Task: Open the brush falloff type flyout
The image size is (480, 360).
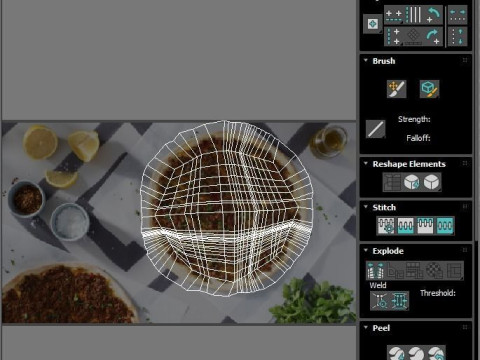Action: pos(376,129)
